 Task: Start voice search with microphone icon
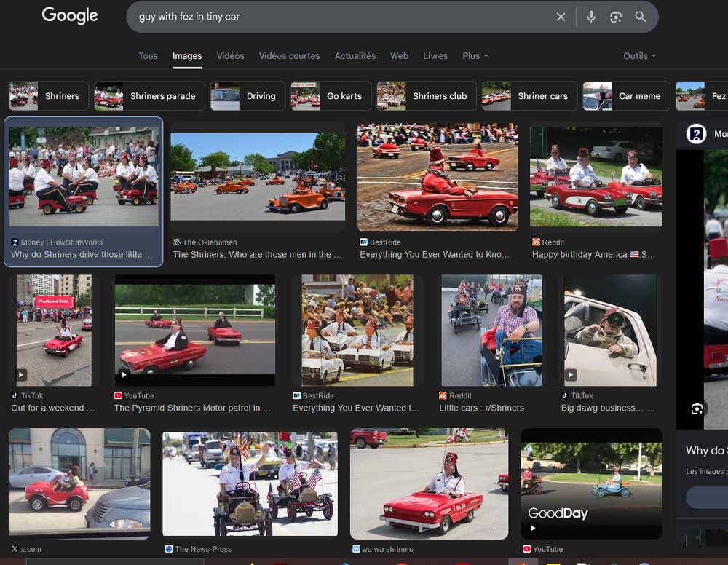coord(591,17)
